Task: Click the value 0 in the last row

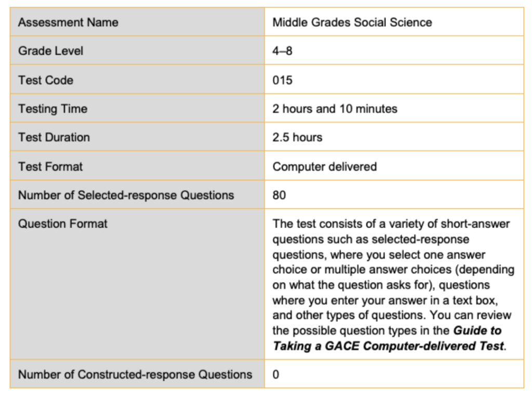Action: click(276, 374)
